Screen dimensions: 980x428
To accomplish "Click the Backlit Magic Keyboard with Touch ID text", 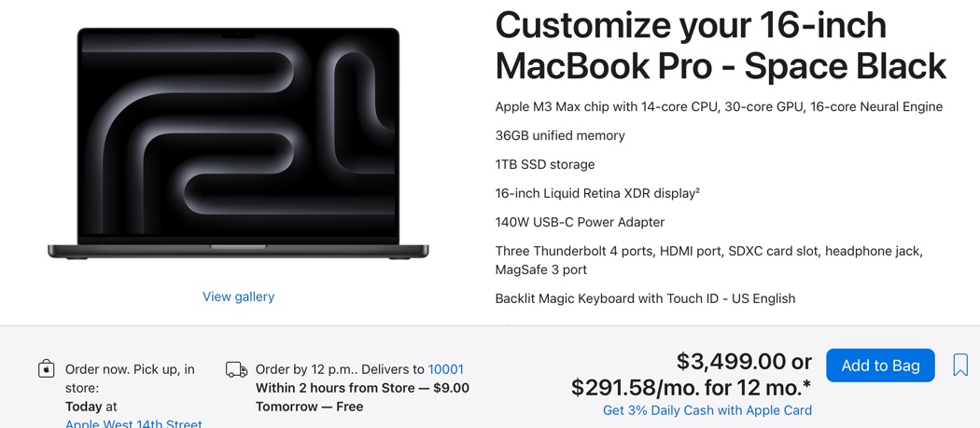I will pos(645,298).
